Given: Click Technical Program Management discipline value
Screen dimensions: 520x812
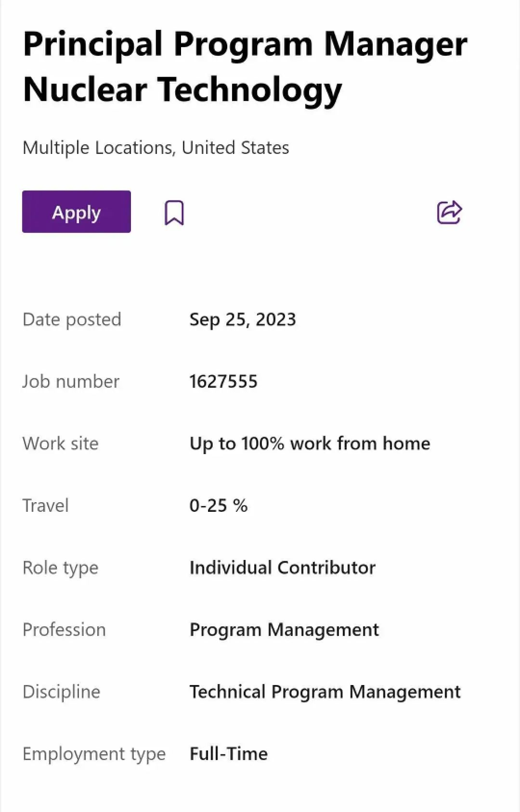Looking at the screenshot, I should point(325,692).
